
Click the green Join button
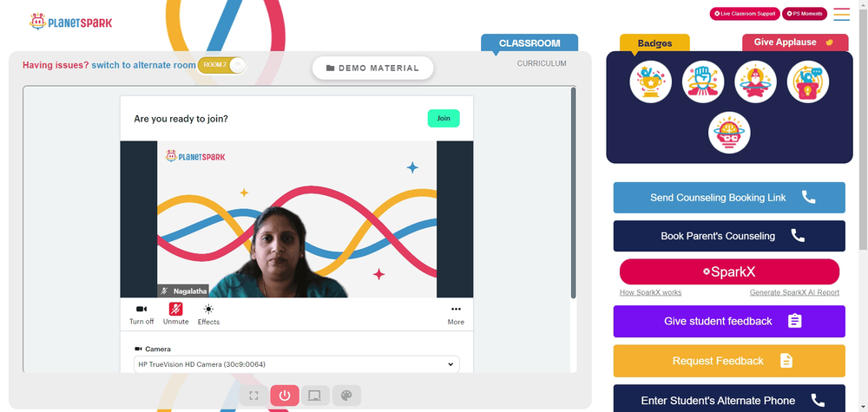444,118
